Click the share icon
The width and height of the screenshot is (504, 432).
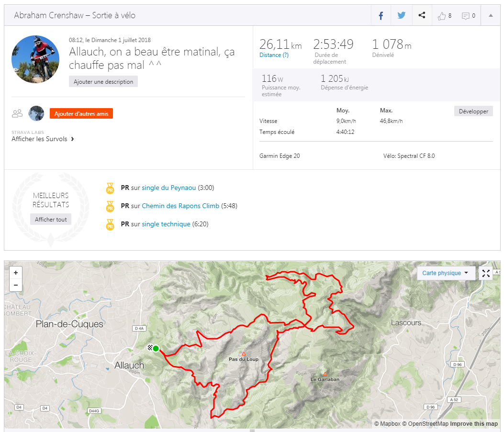pyautogui.click(x=422, y=16)
